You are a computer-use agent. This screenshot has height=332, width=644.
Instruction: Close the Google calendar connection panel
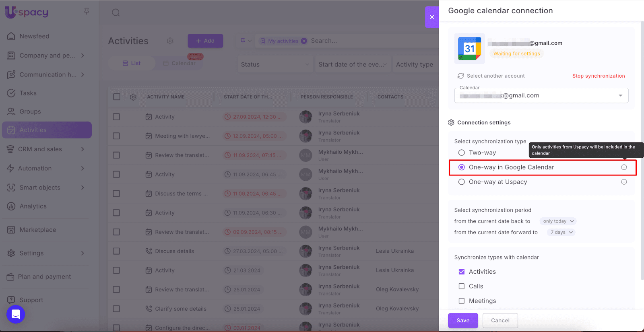[x=432, y=17]
